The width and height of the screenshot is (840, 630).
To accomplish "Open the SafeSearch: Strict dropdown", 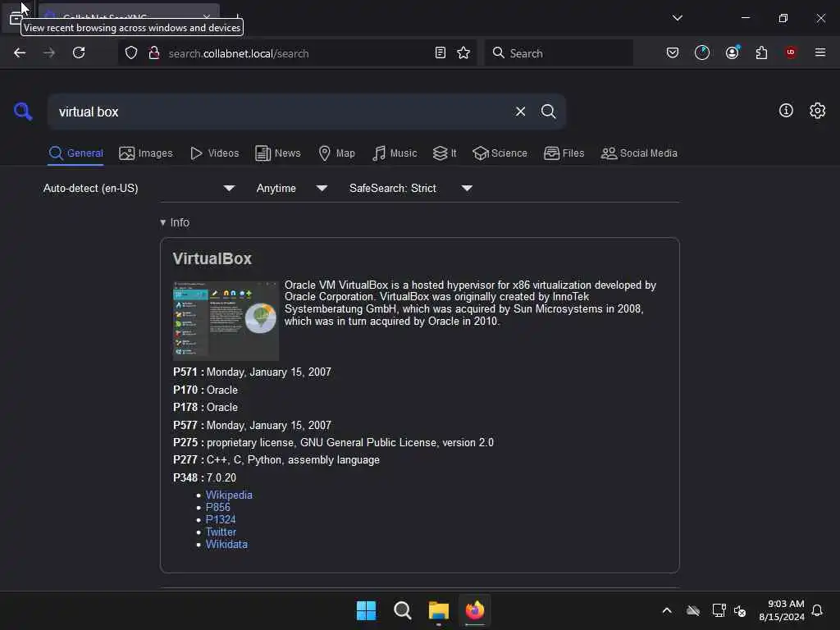I will coord(411,188).
